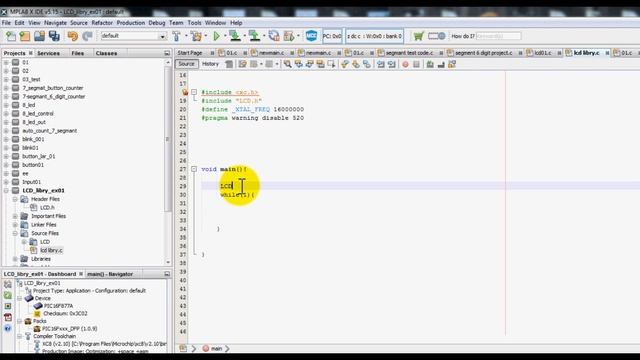Image resolution: width=640 pixels, height=360 pixels.
Task: Click the Redo arrow icon
Action: pos(87,36)
